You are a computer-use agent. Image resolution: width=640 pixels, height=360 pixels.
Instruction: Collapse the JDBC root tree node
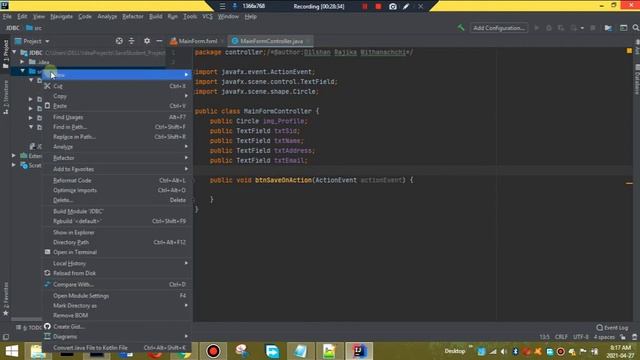[14, 52]
